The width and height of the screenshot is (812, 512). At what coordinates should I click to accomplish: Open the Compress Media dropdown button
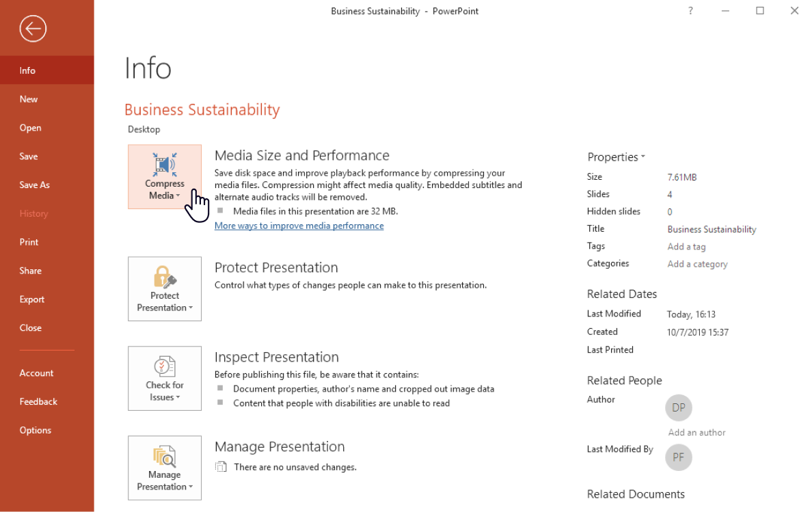coord(165,176)
